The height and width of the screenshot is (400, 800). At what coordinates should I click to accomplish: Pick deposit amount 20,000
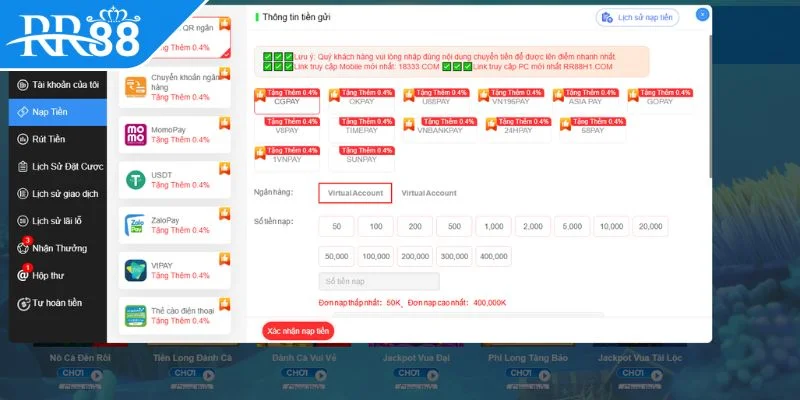(x=651, y=227)
